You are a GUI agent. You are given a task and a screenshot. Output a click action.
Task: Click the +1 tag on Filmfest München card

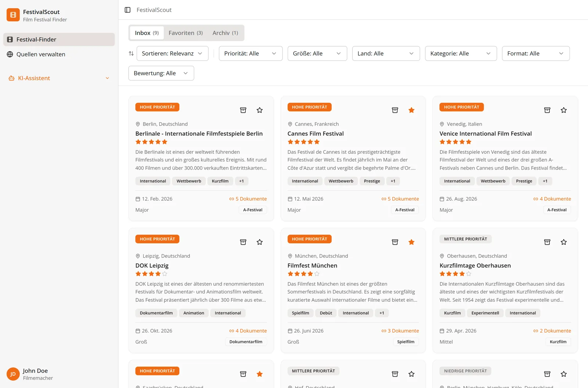pyautogui.click(x=382, y=313)
